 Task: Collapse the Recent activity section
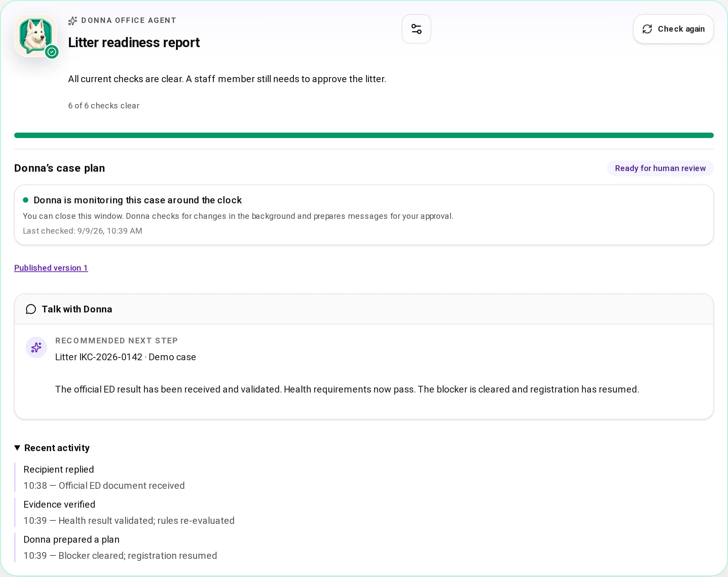[51, 448]
